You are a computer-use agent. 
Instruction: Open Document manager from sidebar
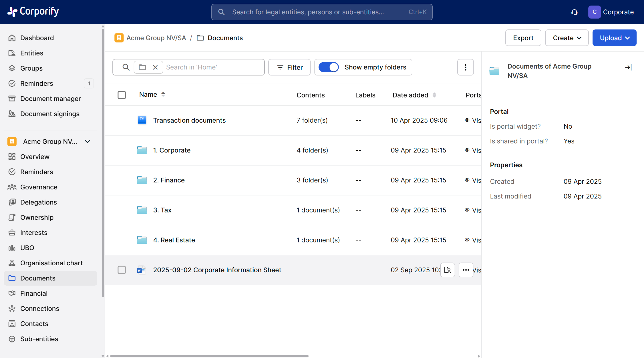(50, 98)
